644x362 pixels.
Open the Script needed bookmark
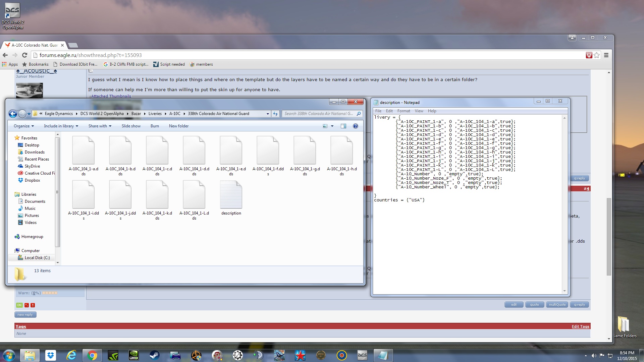click(x=169, y=64)
